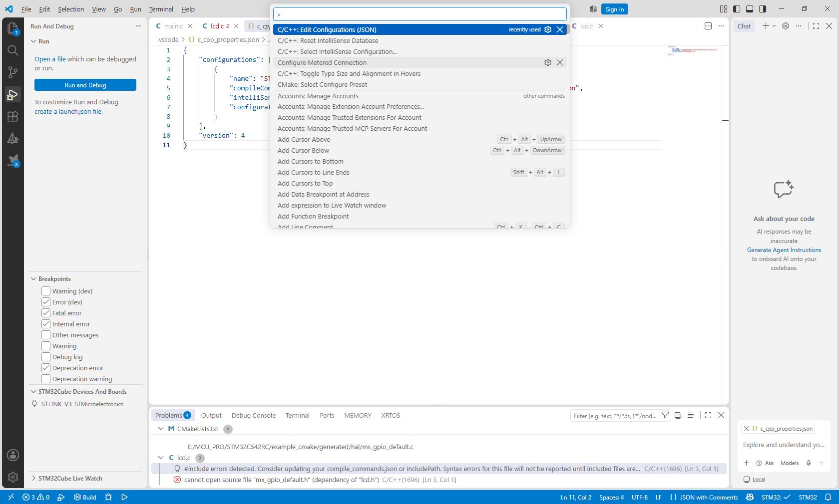Click the status bar play launch icon

coord(124,497)
